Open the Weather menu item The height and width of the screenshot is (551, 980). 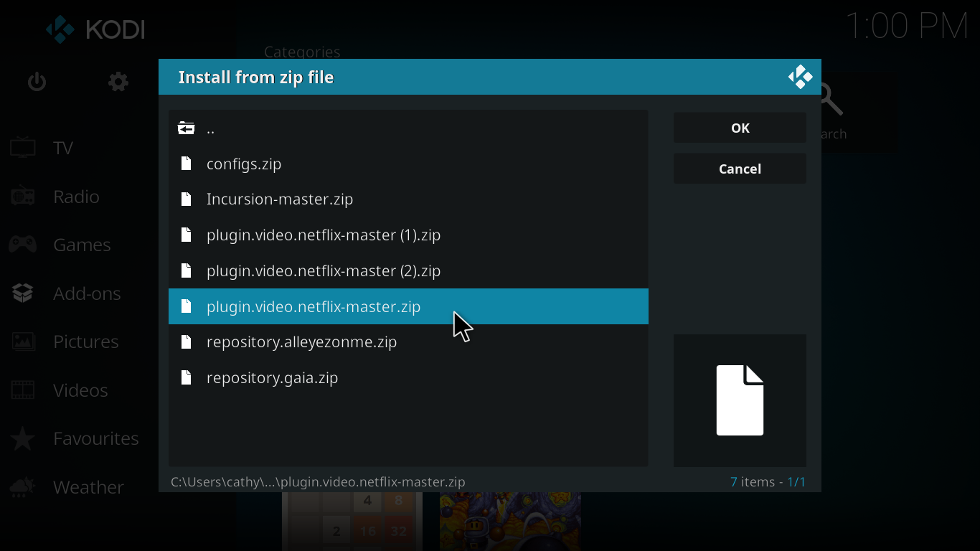(x=88, y=487)
